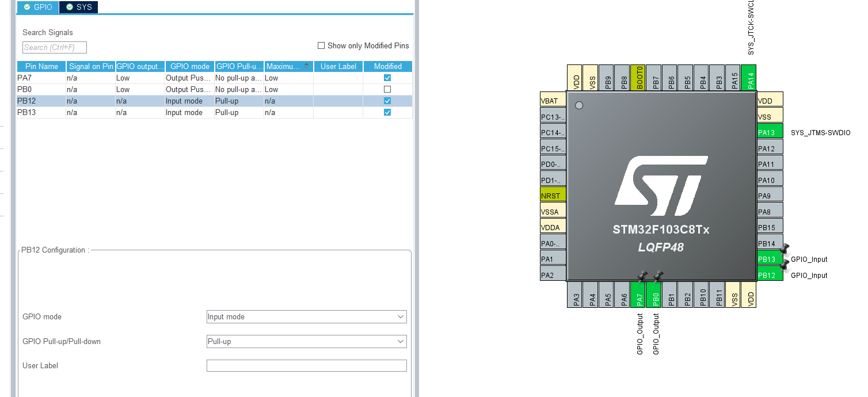
Task: Sort by Signal on Pin column header
Action: click(x=91, y=66)
